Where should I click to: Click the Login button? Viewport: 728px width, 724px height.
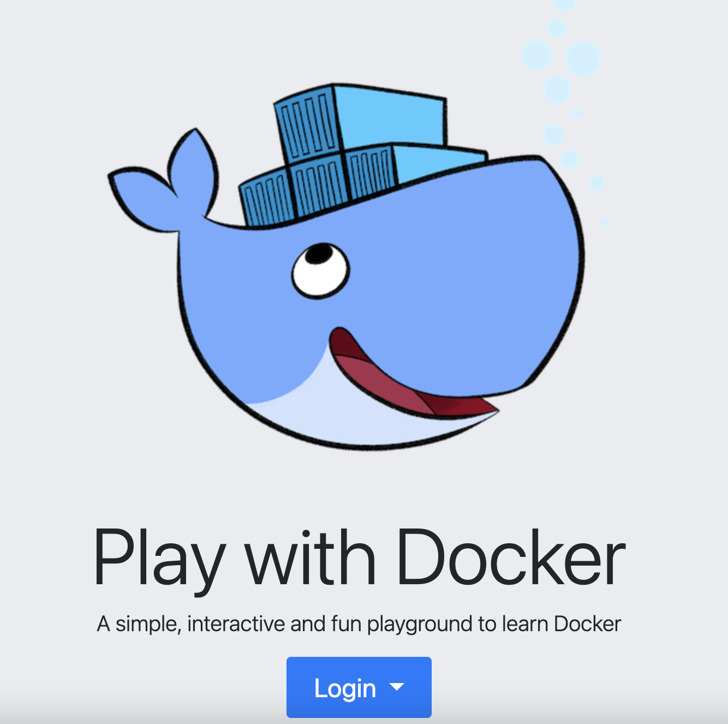pos(359,687)
